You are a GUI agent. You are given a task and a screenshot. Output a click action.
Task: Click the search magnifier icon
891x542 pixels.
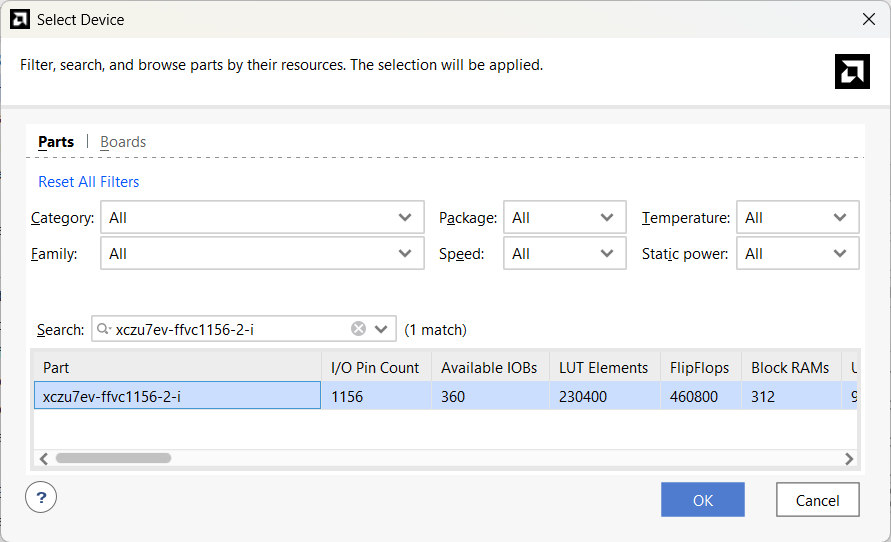104,329
